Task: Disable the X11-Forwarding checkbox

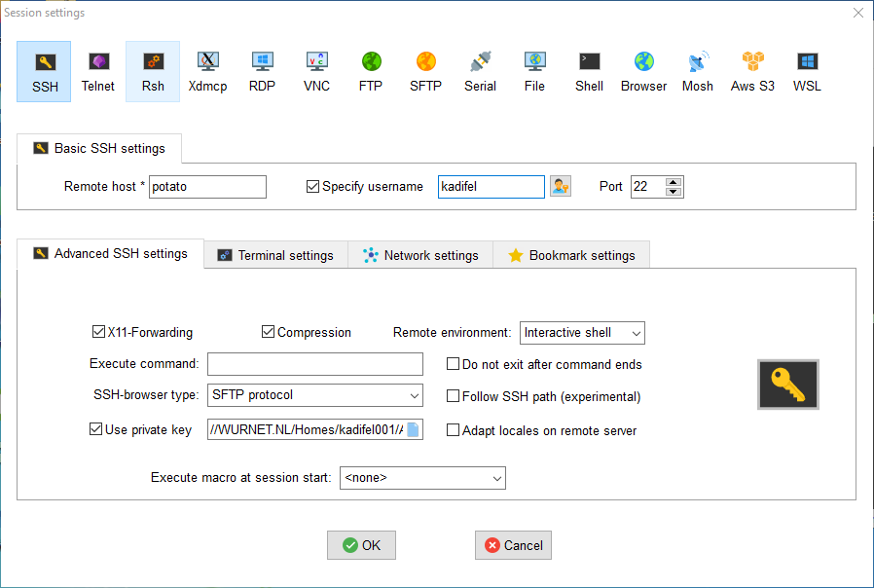Action: 98,332
